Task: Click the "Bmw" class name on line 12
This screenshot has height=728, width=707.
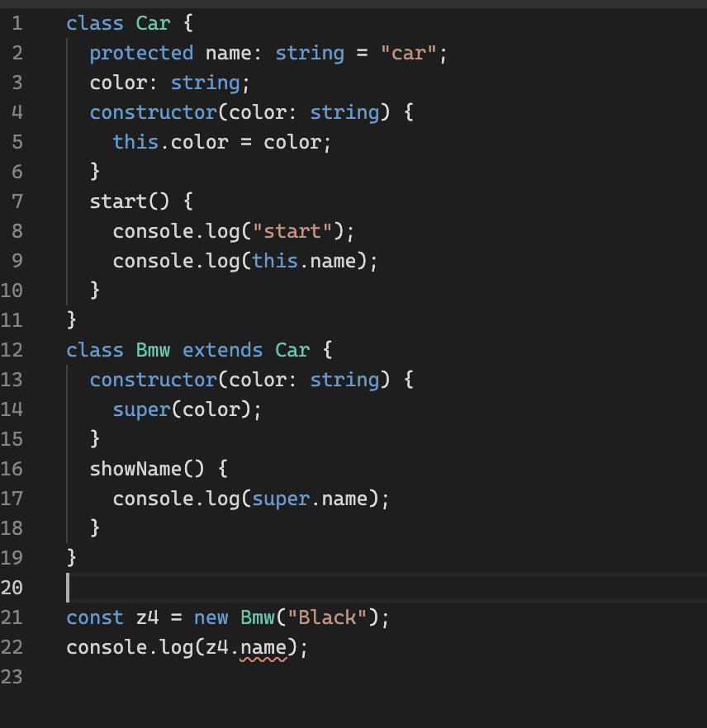Action: [x=153, y=350]
